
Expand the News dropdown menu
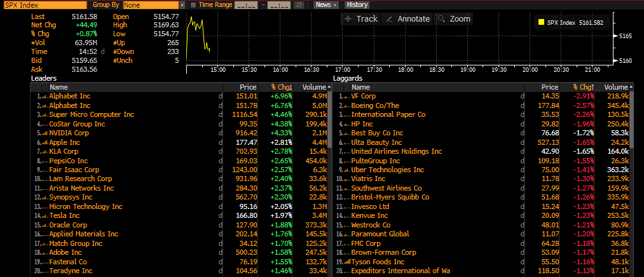(x=326, y=4)
